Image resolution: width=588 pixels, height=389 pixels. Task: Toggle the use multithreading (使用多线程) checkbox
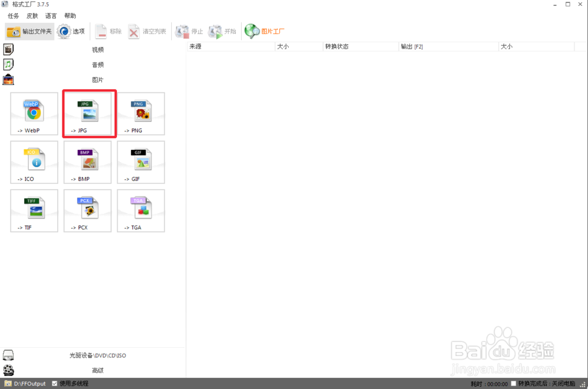coord(55,383)
